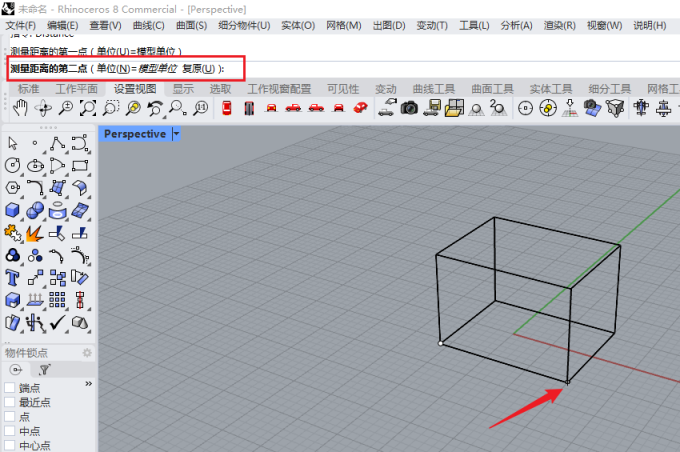Choose Zoom Selected tool
The width and height of the screenshot is (680, 452).
coord(133,108)
